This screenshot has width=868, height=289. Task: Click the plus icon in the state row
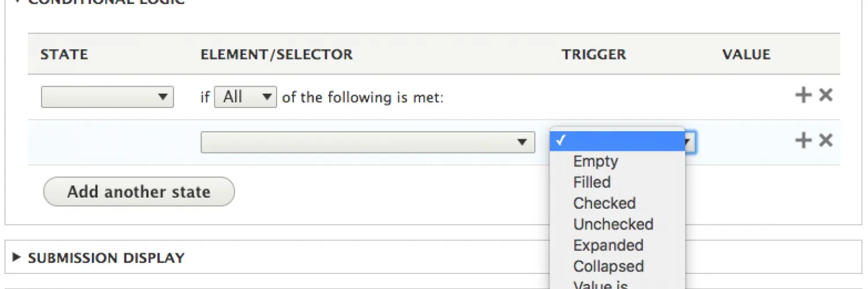803,95
